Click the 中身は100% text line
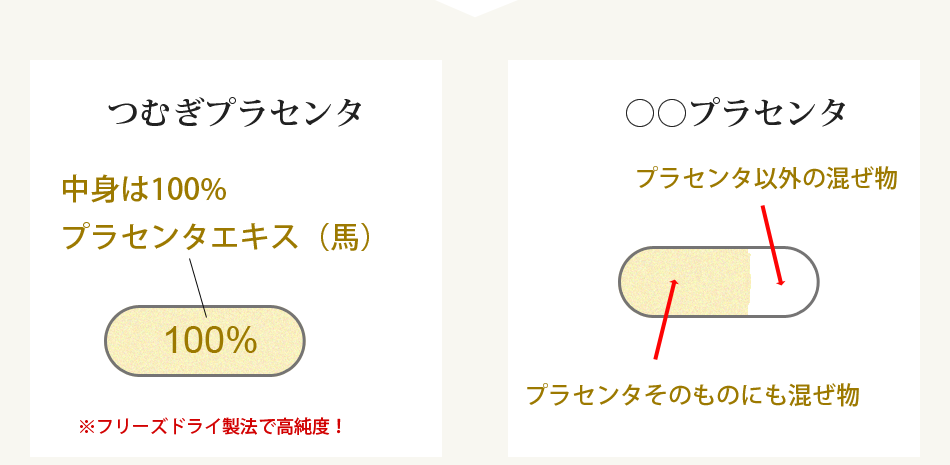The image size is (950, 465). click(x=144, y=190)
